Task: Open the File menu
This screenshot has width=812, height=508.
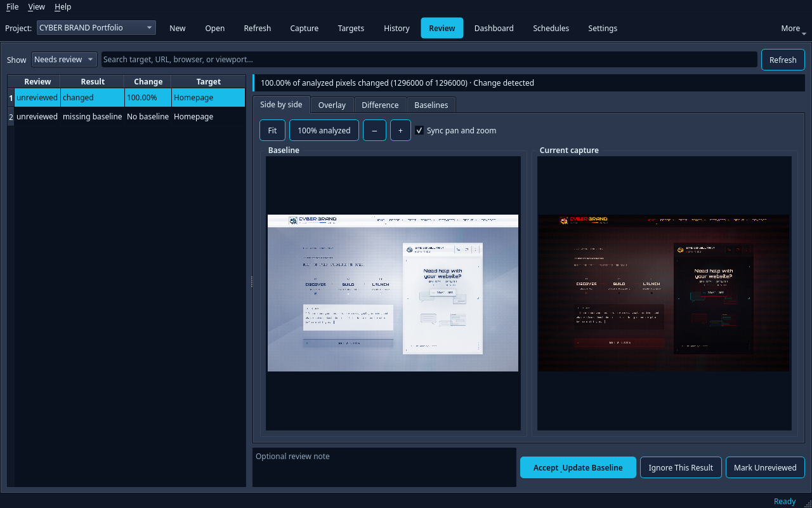Action: (12, 7)
